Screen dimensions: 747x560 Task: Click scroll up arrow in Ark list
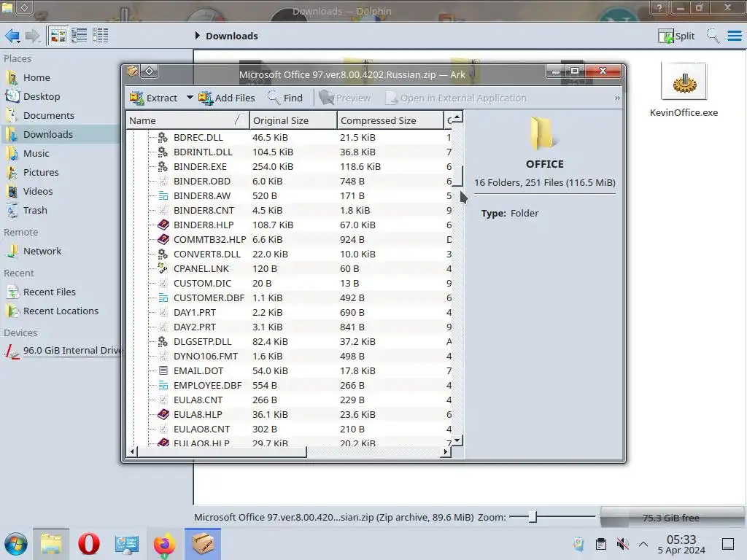(457, 117)
